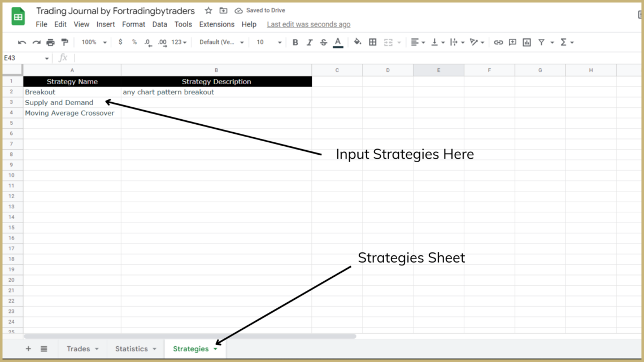Click the Insert comment icon
This screenshot has height=362, width=644.
[x=512, y=42]
